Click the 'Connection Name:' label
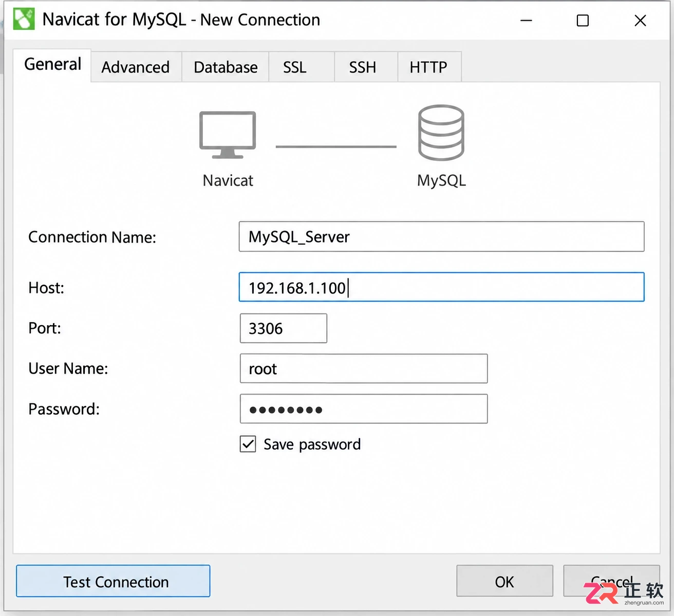Viewport: 674px width, 616px height. [x=92, y=237]
